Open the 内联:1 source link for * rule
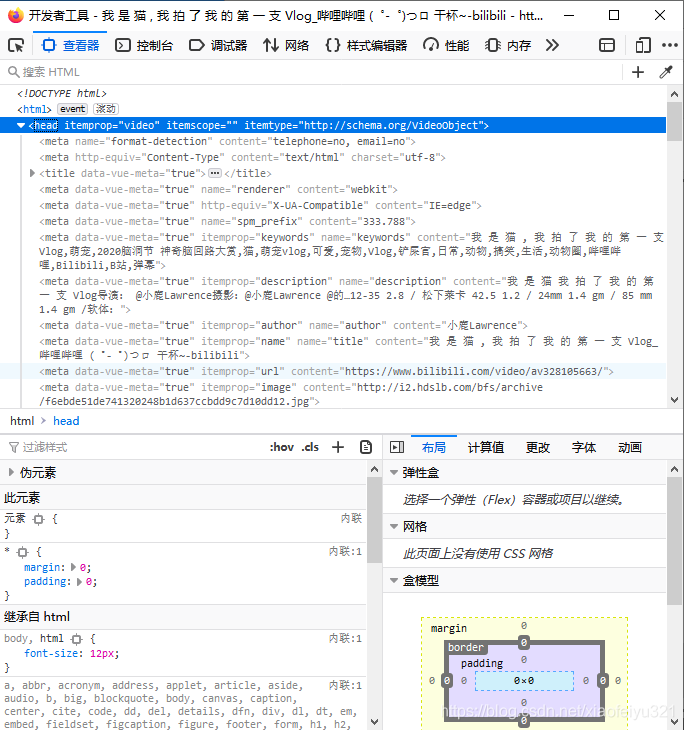684x730 pixels. click(x=345, y=552)
